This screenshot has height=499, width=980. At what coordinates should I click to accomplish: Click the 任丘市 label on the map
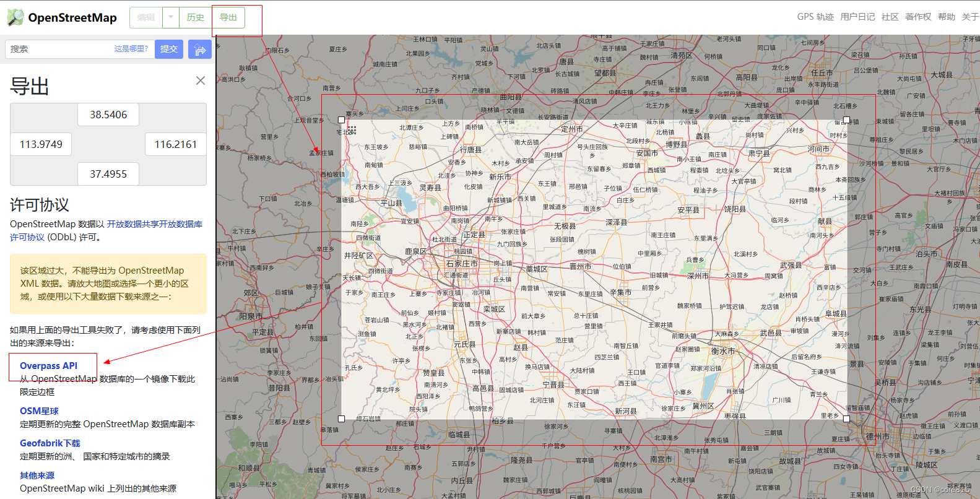(822, 72)
